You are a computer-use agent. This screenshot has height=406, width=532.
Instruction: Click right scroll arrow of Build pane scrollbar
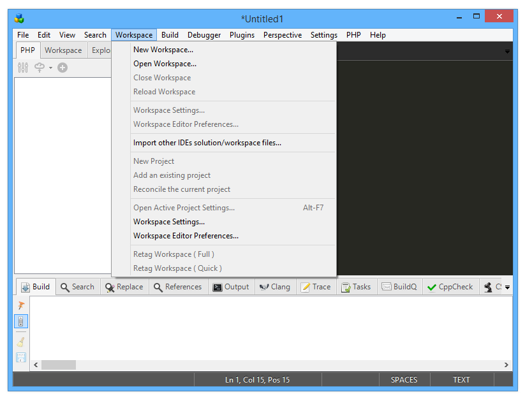click(506, 365)
